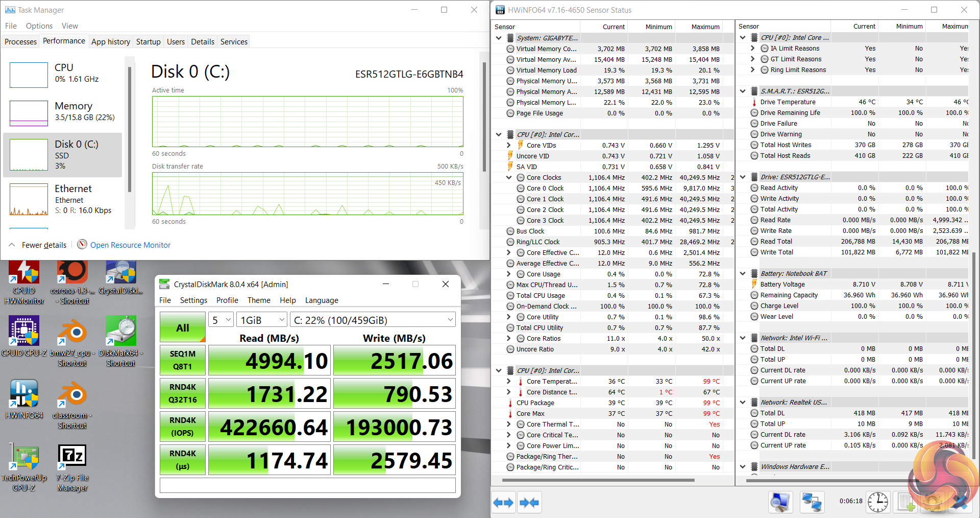The height and width of the screenshot is (518, 980).
Task: Click RND4K (IOPS) test button
Action: click(x=183, y=427)
